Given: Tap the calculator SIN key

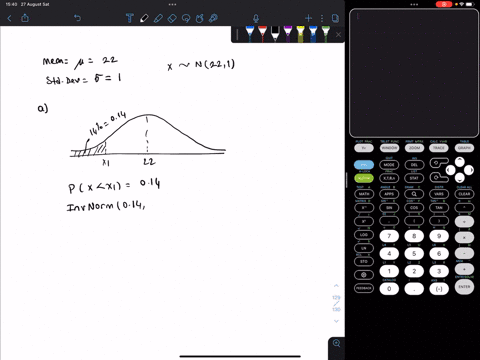Looking at the screenshot, I should 389,208.
